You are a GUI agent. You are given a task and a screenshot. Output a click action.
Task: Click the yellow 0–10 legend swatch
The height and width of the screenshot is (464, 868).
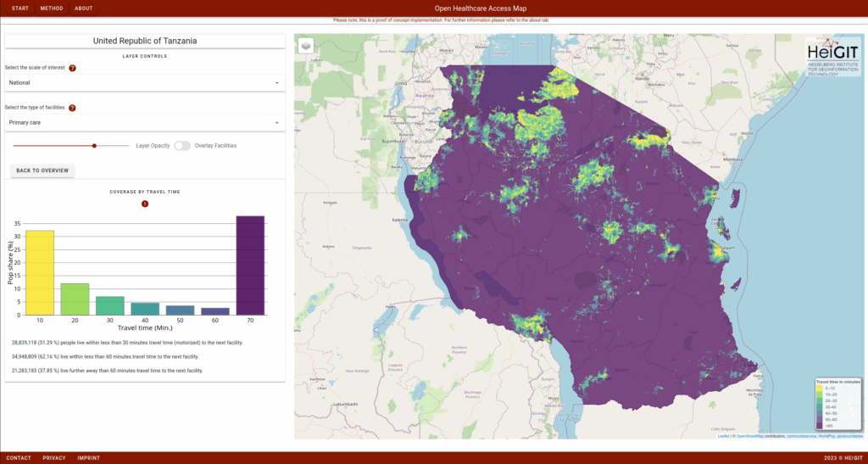[x=819, y=389]
